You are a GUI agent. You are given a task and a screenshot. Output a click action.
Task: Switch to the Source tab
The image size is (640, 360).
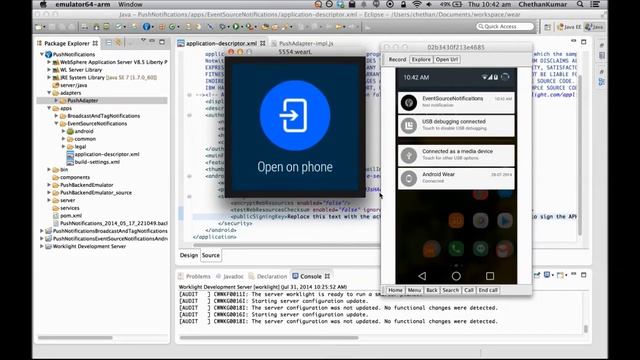[211, 255]
